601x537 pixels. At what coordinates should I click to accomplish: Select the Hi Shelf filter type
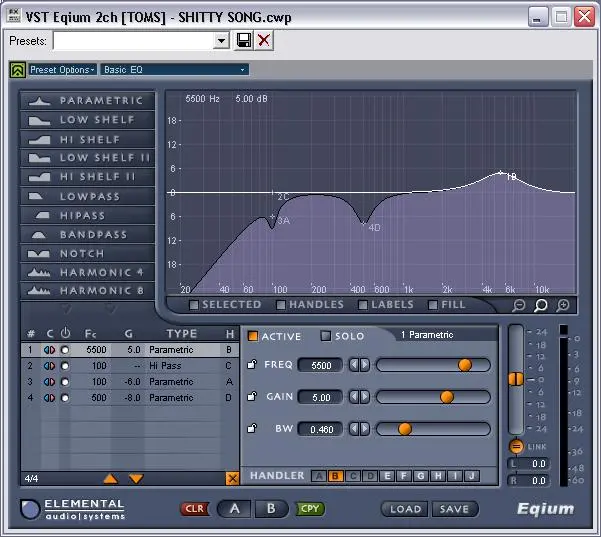tap(88, 139)
